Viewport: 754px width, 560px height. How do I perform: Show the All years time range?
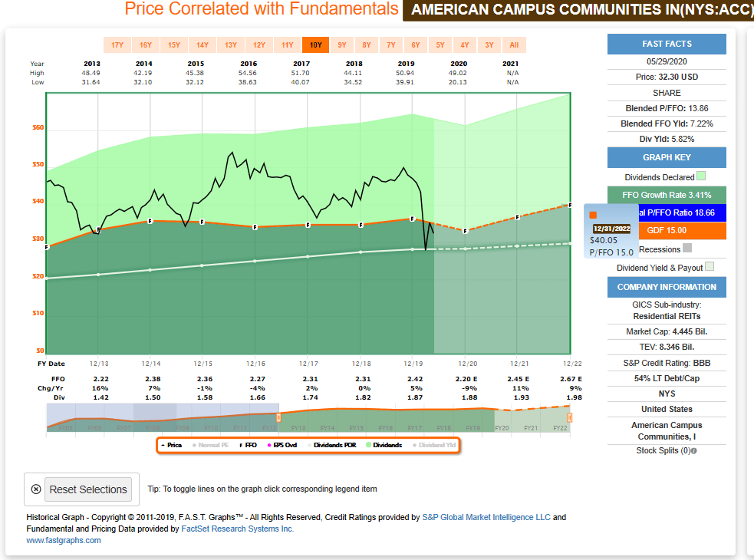coord(514,44)
